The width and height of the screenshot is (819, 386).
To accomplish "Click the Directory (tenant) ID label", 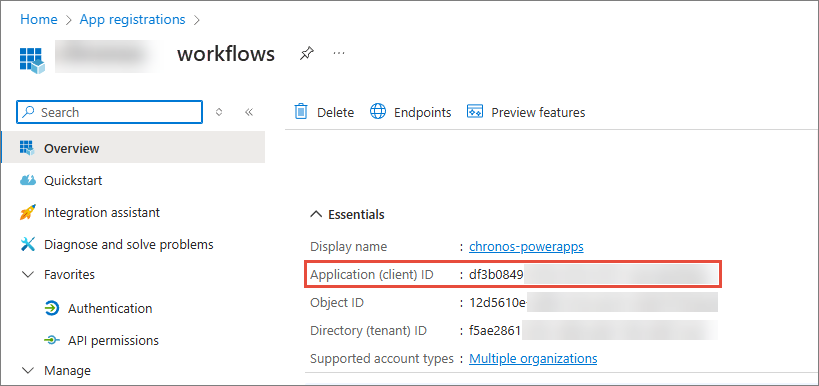I will 369,331.
